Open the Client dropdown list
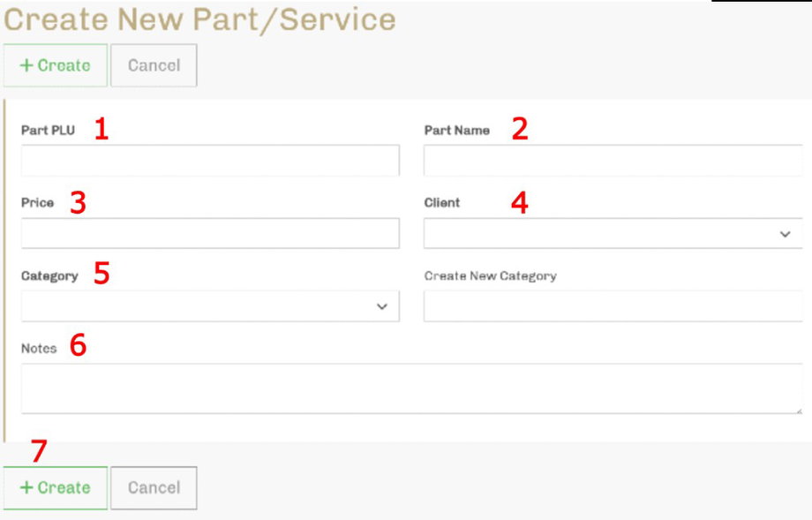 (600, 234)
